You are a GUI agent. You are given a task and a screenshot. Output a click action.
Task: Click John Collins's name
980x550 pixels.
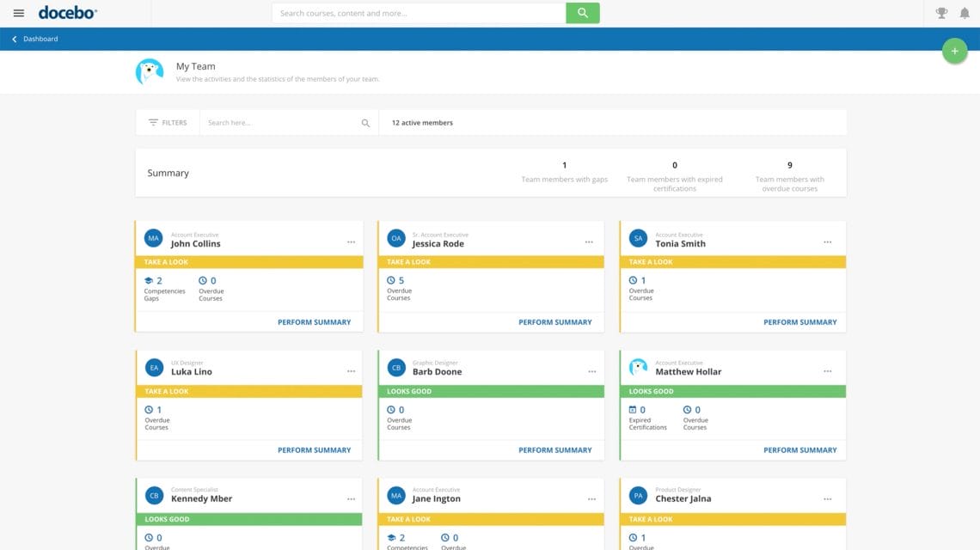coord(196,244)
